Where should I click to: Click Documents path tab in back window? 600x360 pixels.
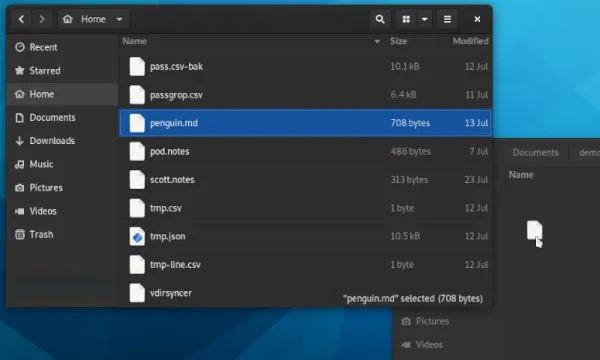pyautogui.click(x=535, y=152)
